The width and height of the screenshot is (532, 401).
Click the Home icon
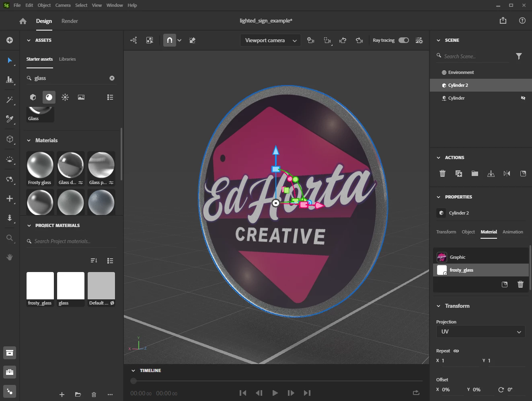[x=23, y=21]
